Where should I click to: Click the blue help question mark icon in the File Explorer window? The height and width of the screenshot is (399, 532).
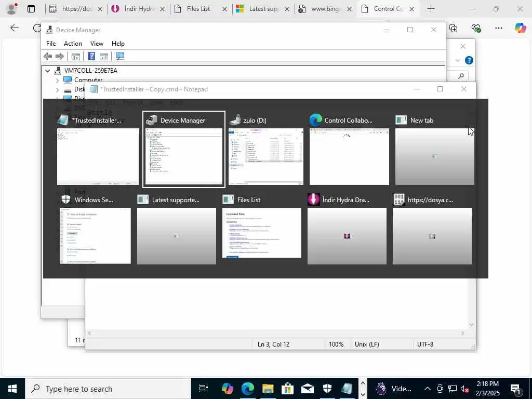[x=469, y=60]
